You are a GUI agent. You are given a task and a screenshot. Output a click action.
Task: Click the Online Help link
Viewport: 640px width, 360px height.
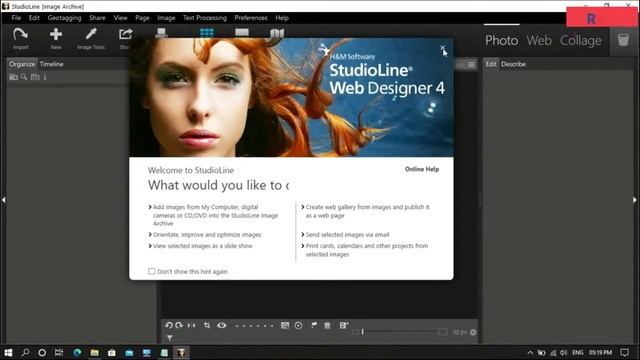point(422,169)
